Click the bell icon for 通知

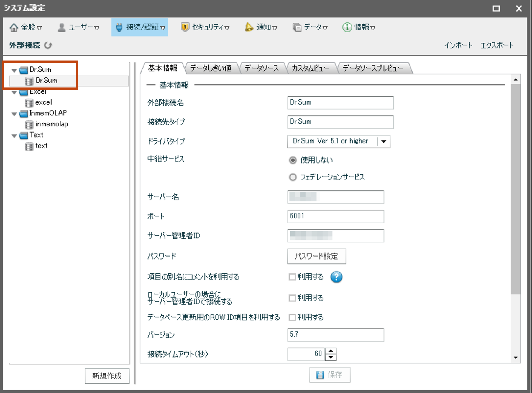click(x=249, y=27)
